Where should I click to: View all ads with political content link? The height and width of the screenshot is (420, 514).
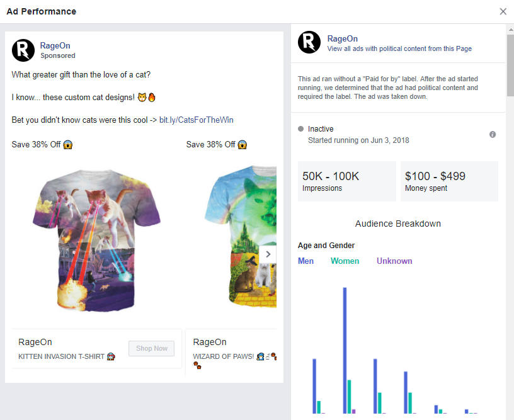coord(399,48)
